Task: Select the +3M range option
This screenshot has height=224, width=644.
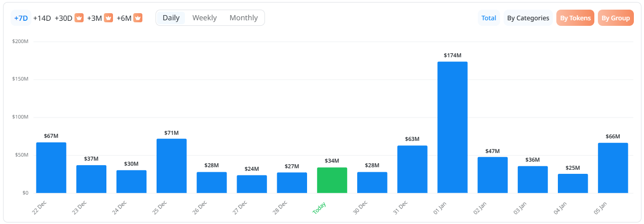Action: point(94,18)
